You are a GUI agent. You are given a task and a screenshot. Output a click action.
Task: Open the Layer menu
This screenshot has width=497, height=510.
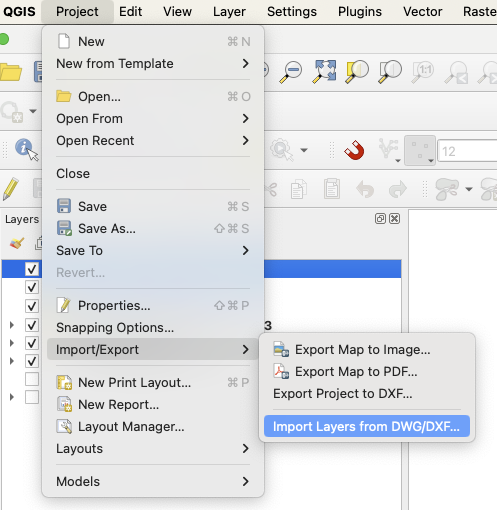(229, 12)
